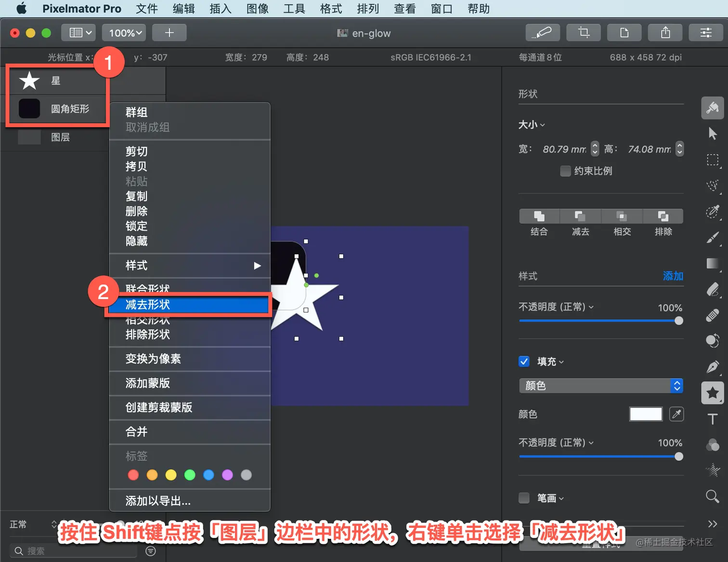Open the 样式 submenu
The height and width of the screenshot is (562, 728).
190,266
